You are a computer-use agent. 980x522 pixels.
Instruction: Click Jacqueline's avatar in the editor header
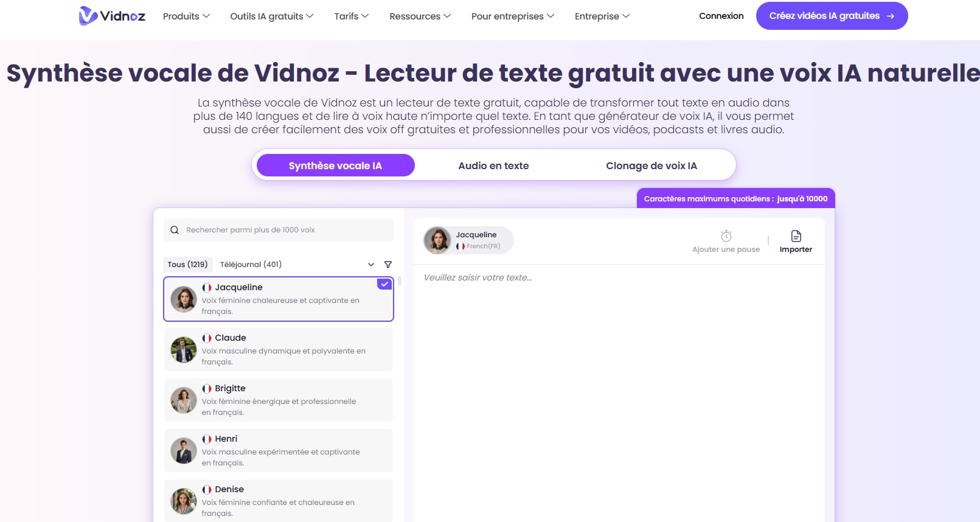click(x=437, y=240)
